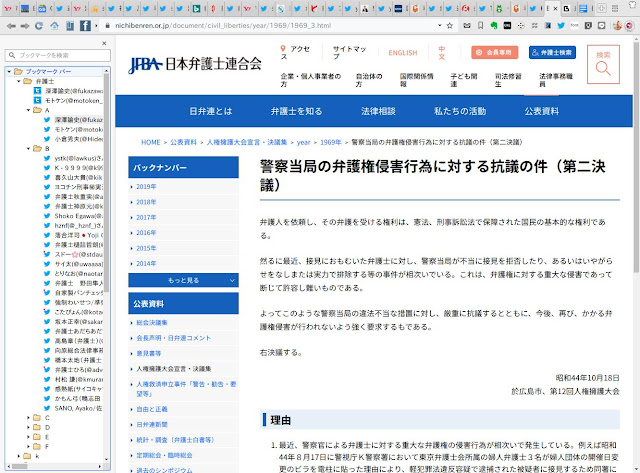Click the Facebook icon in the toolbar
Screen dimensions: 640x473
pyautogui.click(x=85, y=26)
